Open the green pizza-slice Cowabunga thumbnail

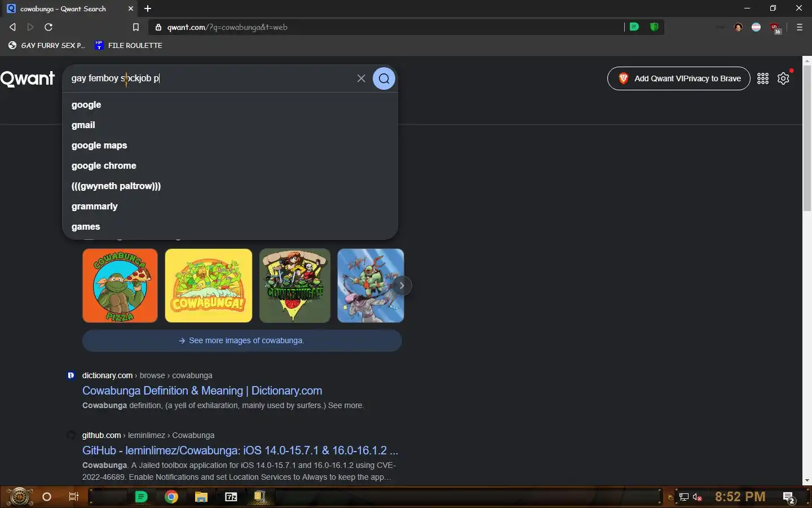coord(295,286)
